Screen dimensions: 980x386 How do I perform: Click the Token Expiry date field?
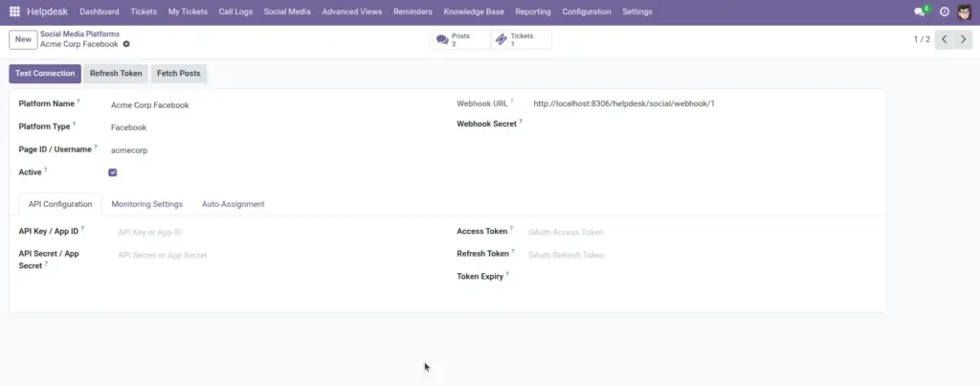(x=701, y=277)
